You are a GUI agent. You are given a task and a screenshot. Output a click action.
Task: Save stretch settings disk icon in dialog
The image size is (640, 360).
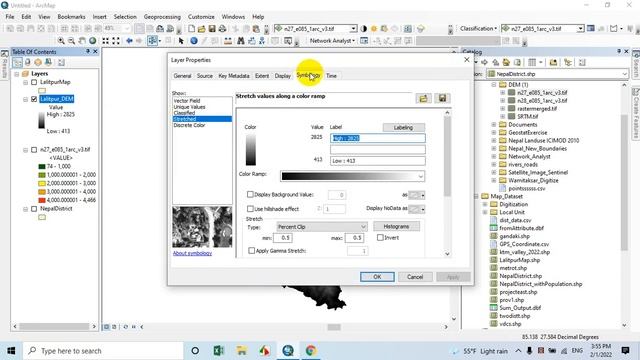[x=442, y=98]
